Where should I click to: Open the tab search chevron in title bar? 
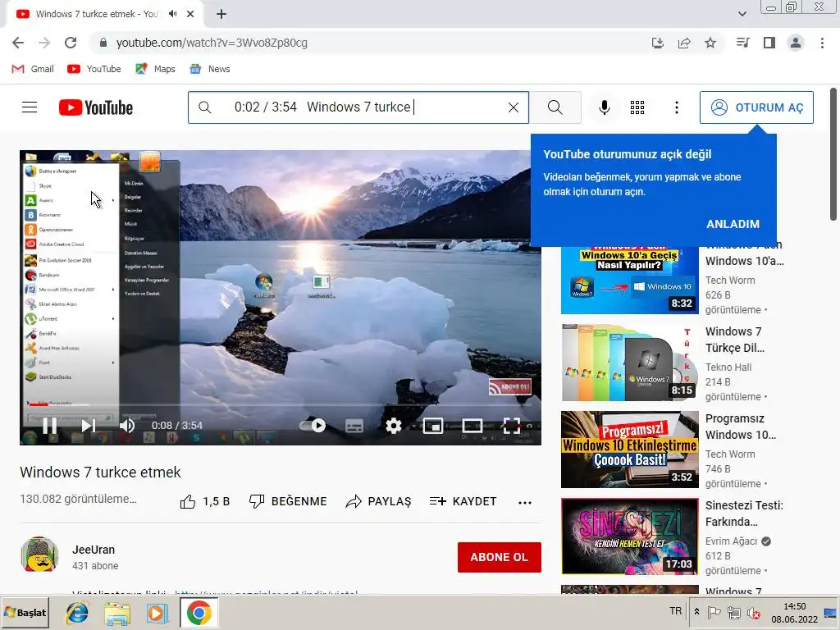(x=742, y=14)
